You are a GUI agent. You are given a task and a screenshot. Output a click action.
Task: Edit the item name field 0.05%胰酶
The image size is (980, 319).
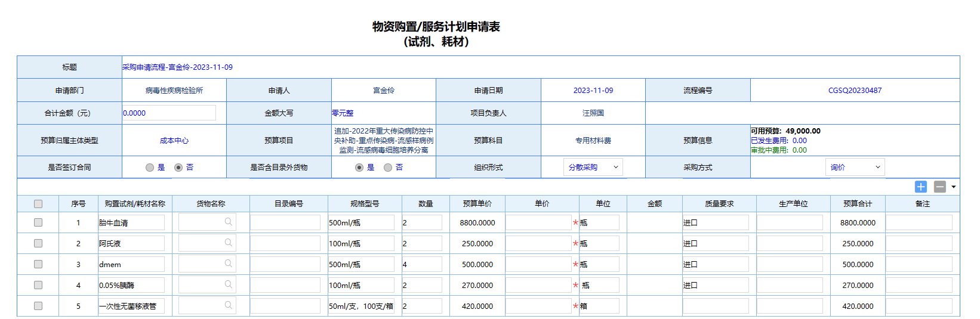131,285
